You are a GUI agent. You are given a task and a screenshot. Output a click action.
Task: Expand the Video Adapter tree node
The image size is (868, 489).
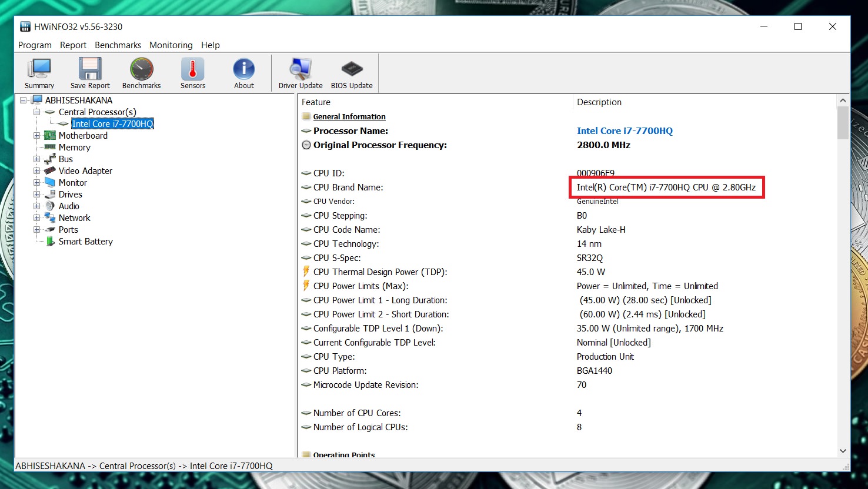[36, 171]
